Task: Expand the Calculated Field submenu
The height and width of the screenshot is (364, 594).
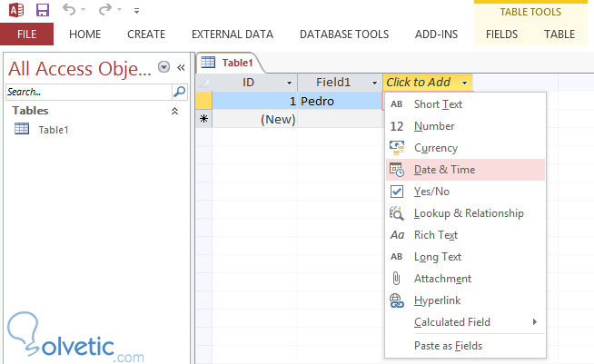Action: [x=465, y=322]
